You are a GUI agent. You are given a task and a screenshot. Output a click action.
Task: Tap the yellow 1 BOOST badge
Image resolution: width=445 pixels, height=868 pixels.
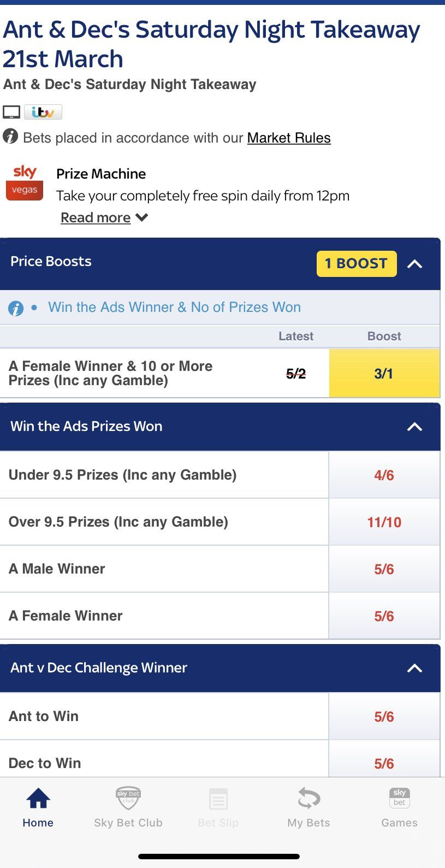357,264
